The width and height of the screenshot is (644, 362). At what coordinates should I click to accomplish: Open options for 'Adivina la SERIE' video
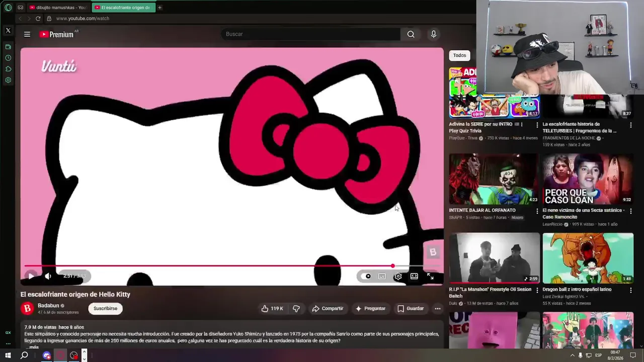[x=537, y=125]
